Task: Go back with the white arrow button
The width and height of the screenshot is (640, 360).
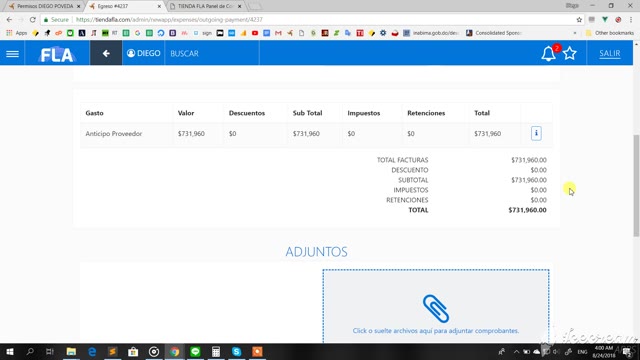Action: point(106,53)
